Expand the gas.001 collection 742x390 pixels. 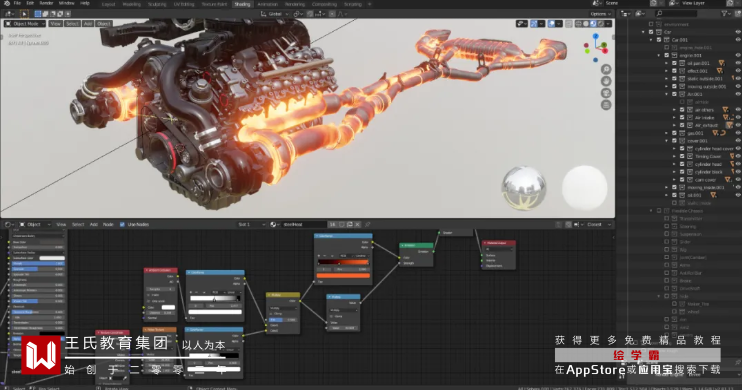coord(667,133)
